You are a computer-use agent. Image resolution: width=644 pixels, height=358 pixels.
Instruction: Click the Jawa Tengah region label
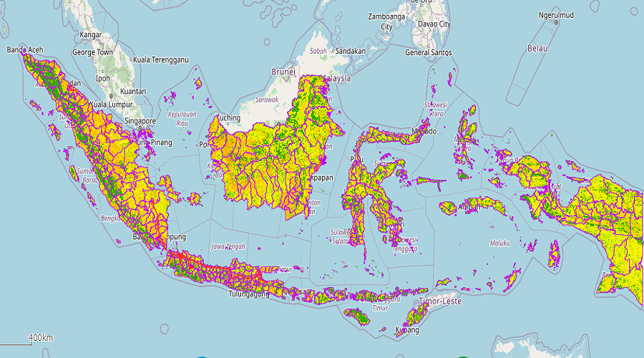pyautogui.click(x=228, y=247)
